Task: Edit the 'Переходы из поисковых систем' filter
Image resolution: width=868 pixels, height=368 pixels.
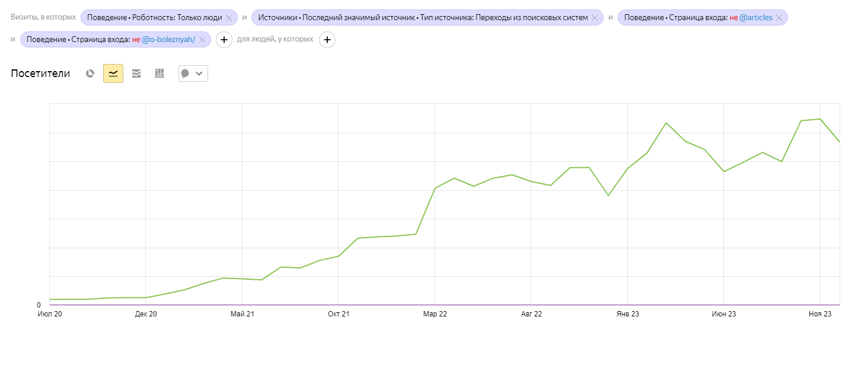Action: [422, 18]
